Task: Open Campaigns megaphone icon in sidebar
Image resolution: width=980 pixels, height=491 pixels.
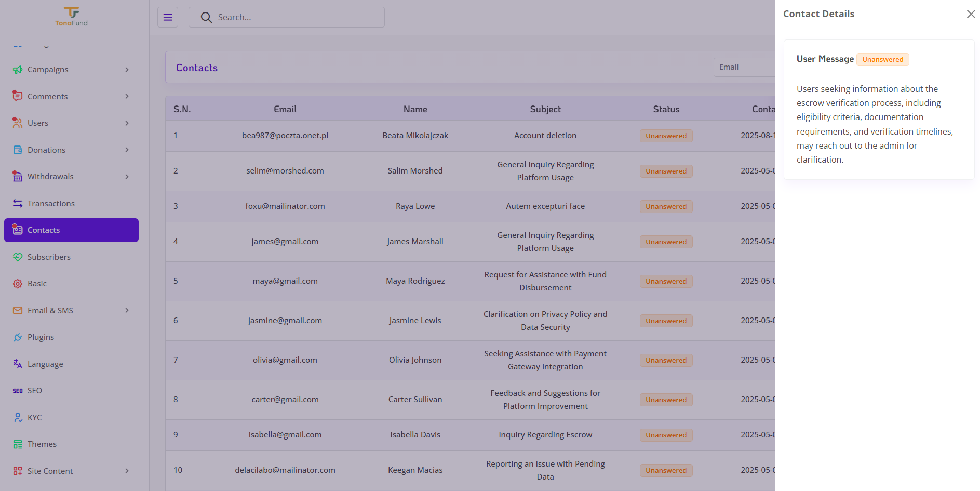Action: click(18, 70)
